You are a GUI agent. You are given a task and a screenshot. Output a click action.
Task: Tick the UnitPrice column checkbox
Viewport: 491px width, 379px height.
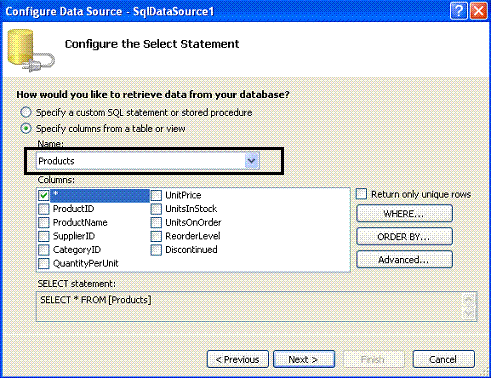pos(156,195)
